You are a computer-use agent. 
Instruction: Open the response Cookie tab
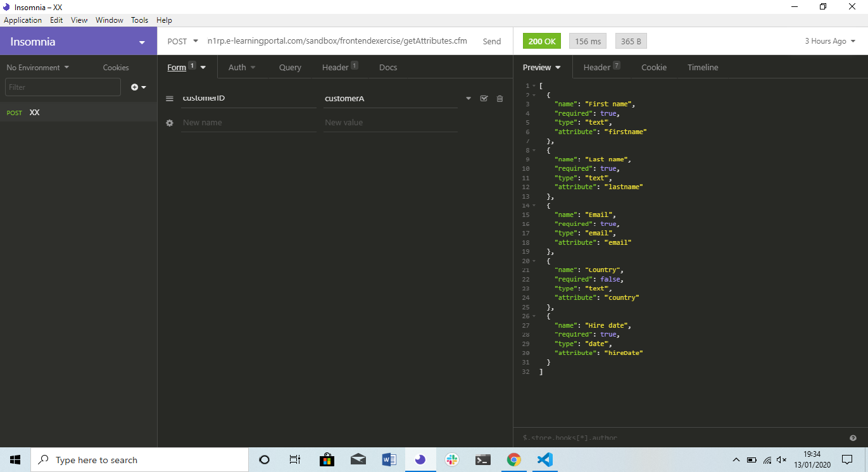[654, 67]
